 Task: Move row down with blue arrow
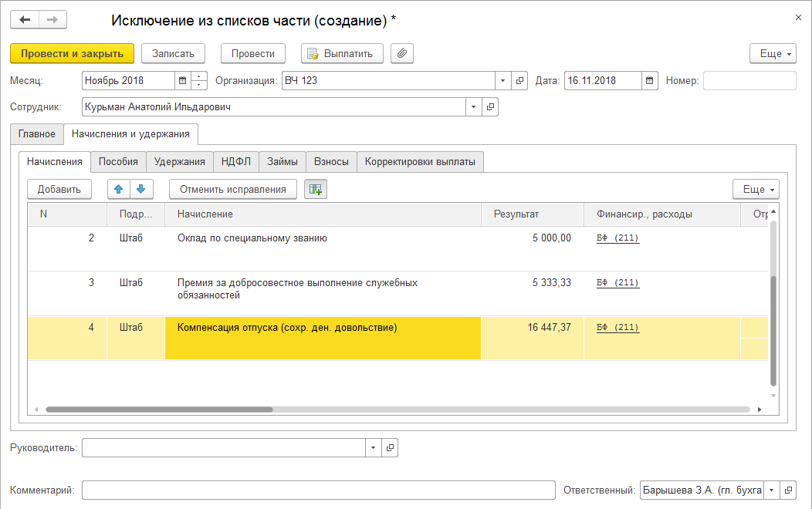coord(141,189)
